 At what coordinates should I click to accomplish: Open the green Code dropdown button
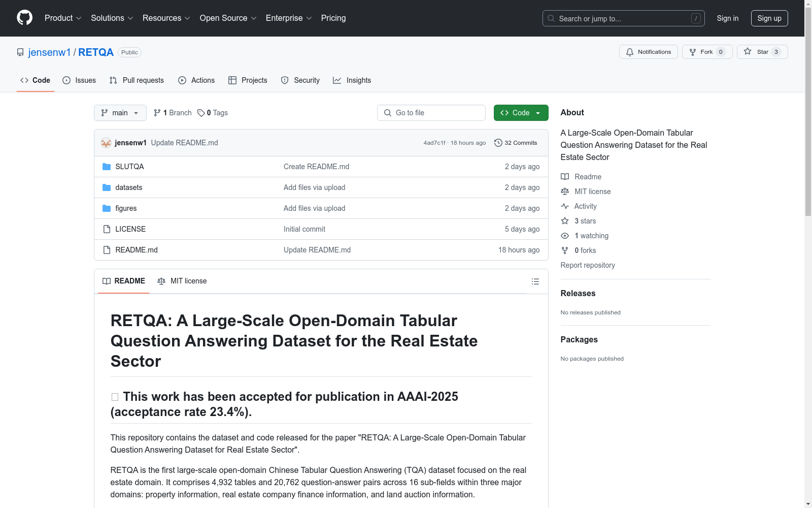point(521,113)
